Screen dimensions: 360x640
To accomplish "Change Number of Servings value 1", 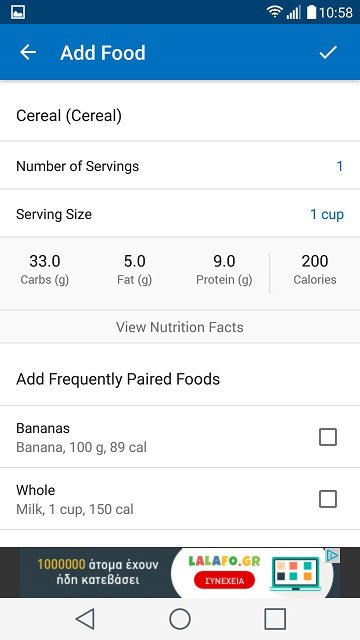I will (x=340, y=167).
